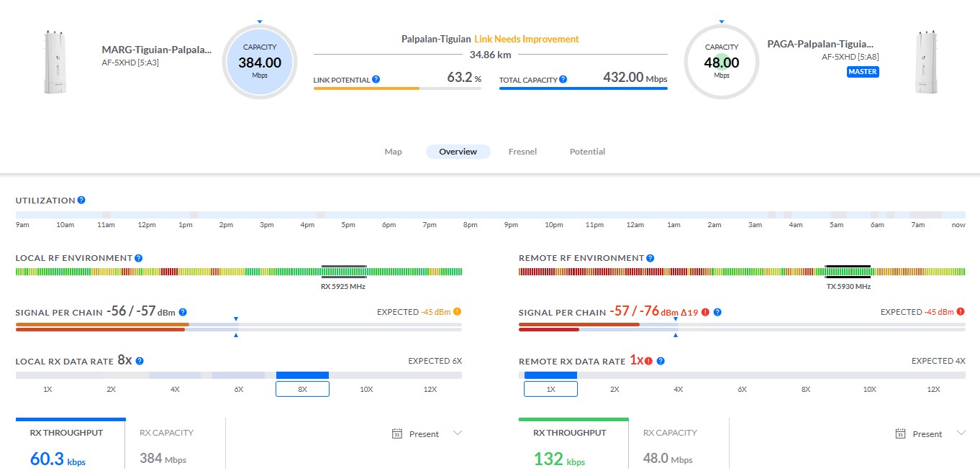
Task: Click the PAGA-Palpalan-Tiguian device name
Action: coord(820,45)
